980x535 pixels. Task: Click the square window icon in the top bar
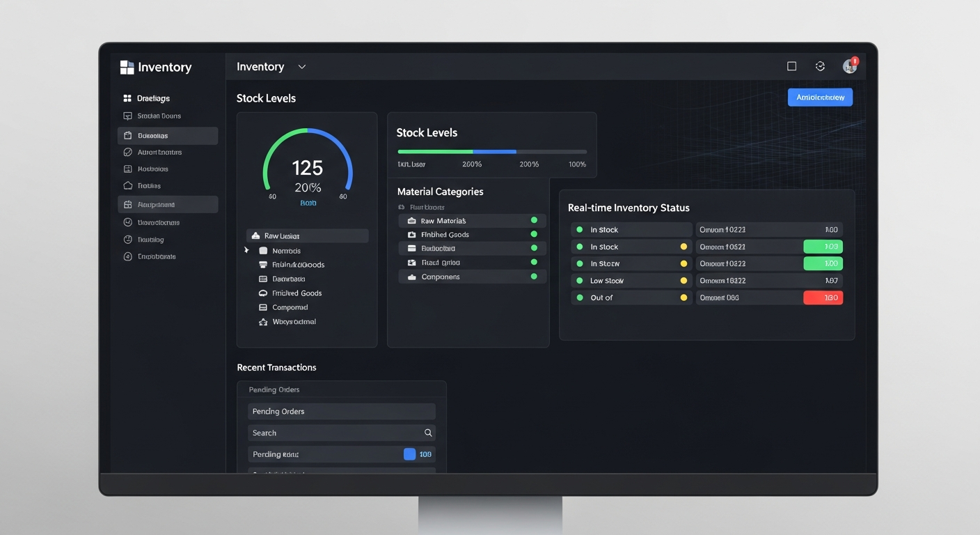pyautogui.click(x=791, y=66)
